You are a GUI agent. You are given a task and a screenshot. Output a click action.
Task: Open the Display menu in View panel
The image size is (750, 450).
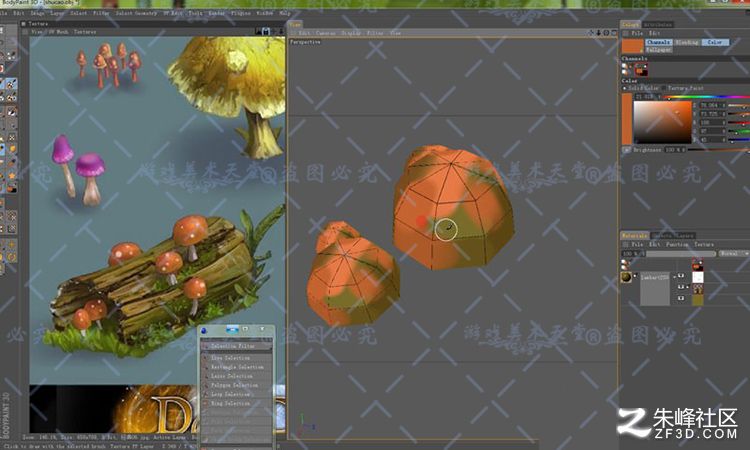pos(351,33)
